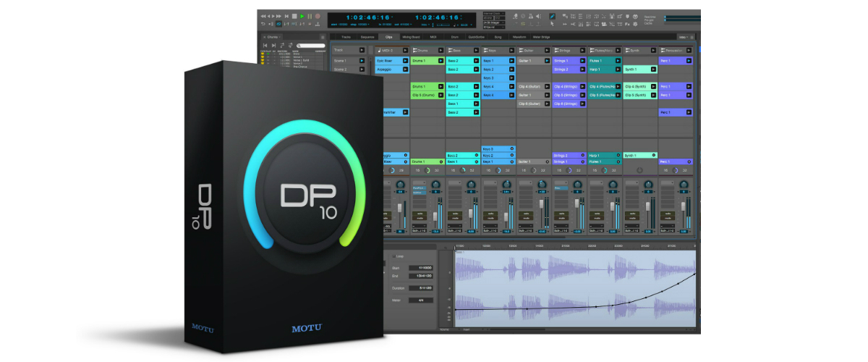
Task: Open the 24 Bit Integer format dropdown
Action: [x=494, y=22]
